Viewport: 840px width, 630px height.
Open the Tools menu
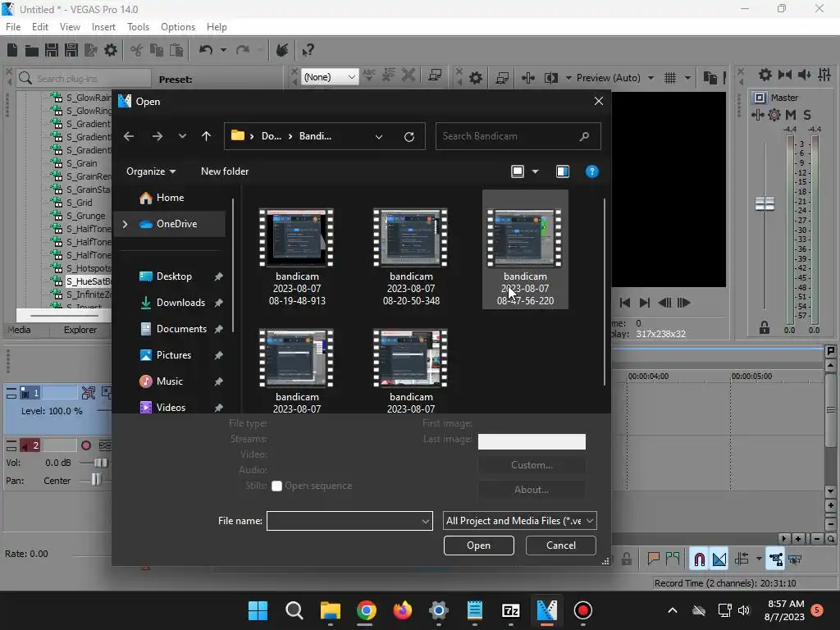pos(138,27)
